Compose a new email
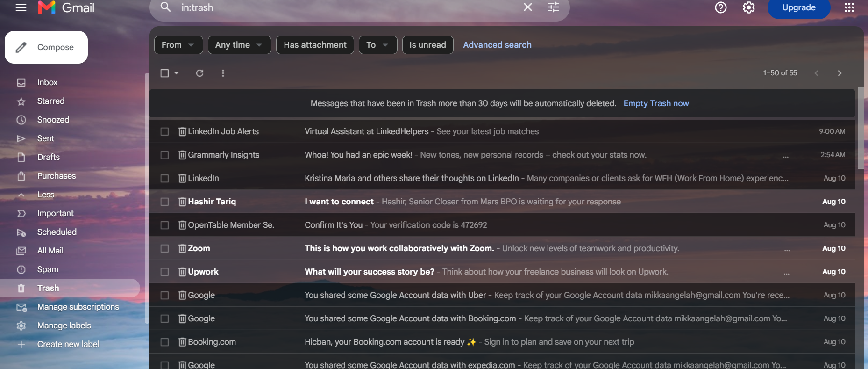 click(46, 47)
